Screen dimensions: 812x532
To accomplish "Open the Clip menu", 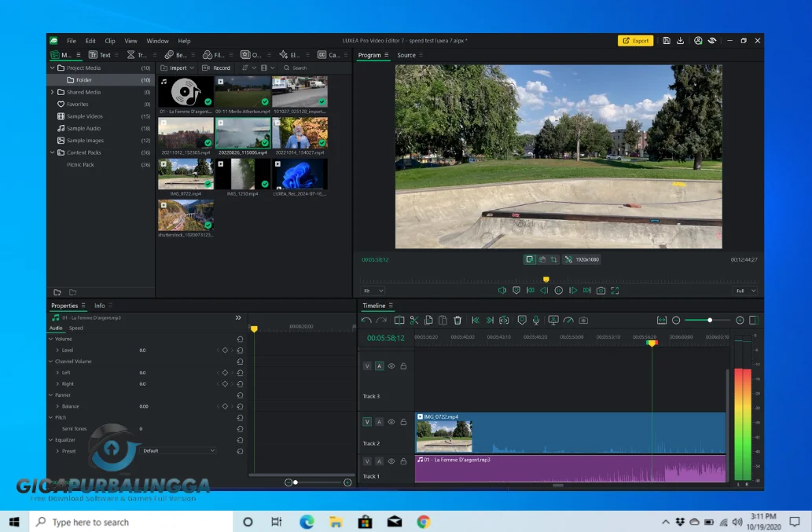I will tap(109, 41).
